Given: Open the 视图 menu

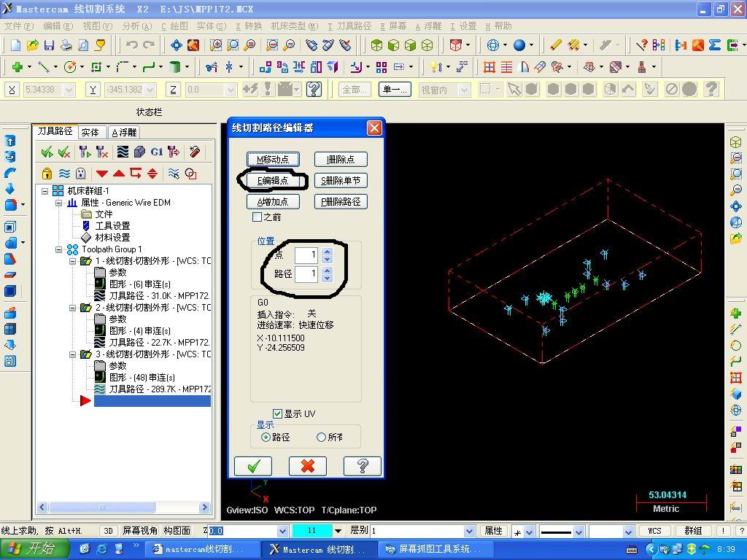Looking at the screenshot, I should (98, 26).
